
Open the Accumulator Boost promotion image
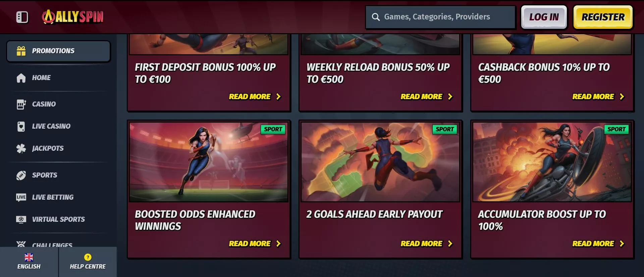coord(552,162)
